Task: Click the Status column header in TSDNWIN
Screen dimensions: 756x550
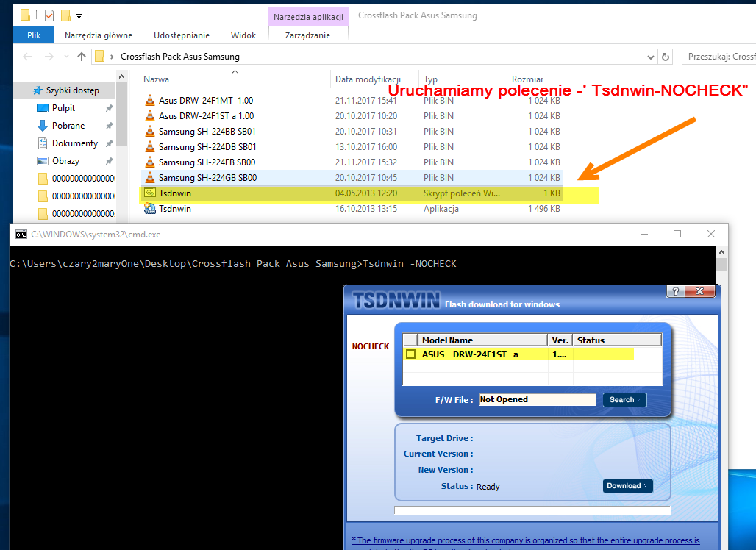Action: point(617,340)
